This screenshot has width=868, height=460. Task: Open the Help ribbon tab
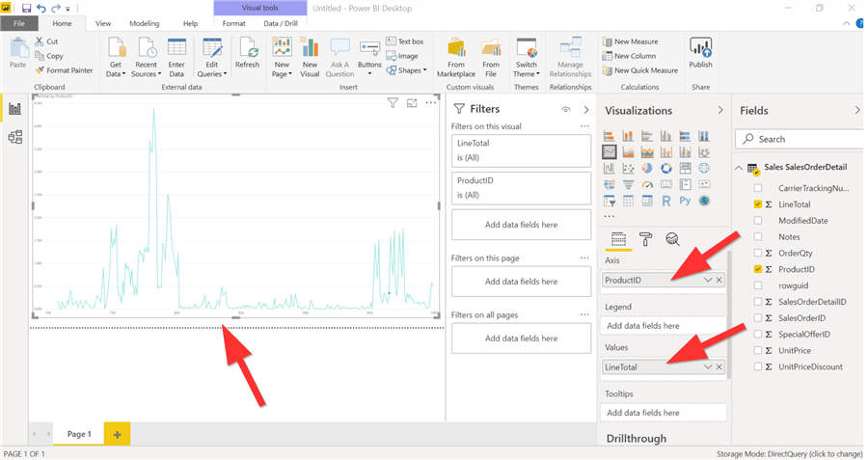[190, 23]
